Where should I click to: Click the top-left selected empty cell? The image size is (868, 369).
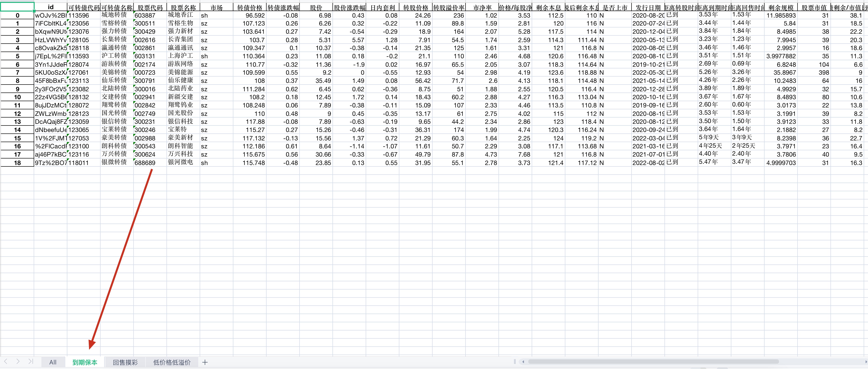click(x=17, y=7)
